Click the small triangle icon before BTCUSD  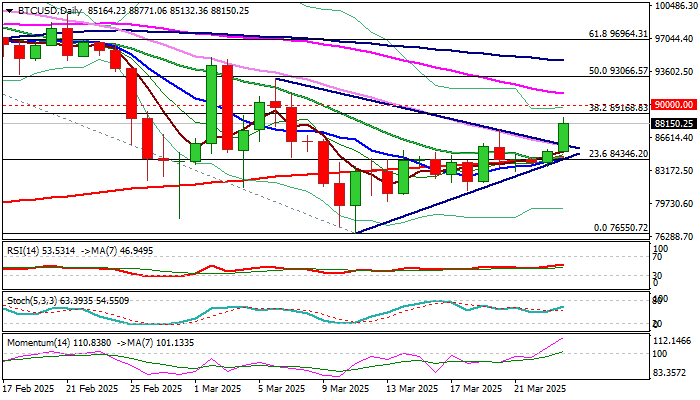pyautogui.click(x=6, y=9)
